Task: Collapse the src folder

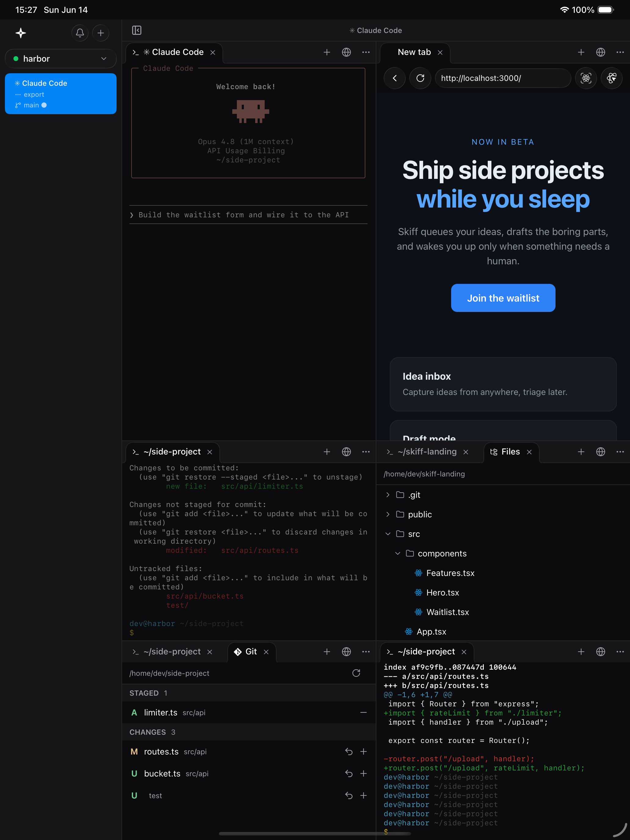Action: (388, 534)
